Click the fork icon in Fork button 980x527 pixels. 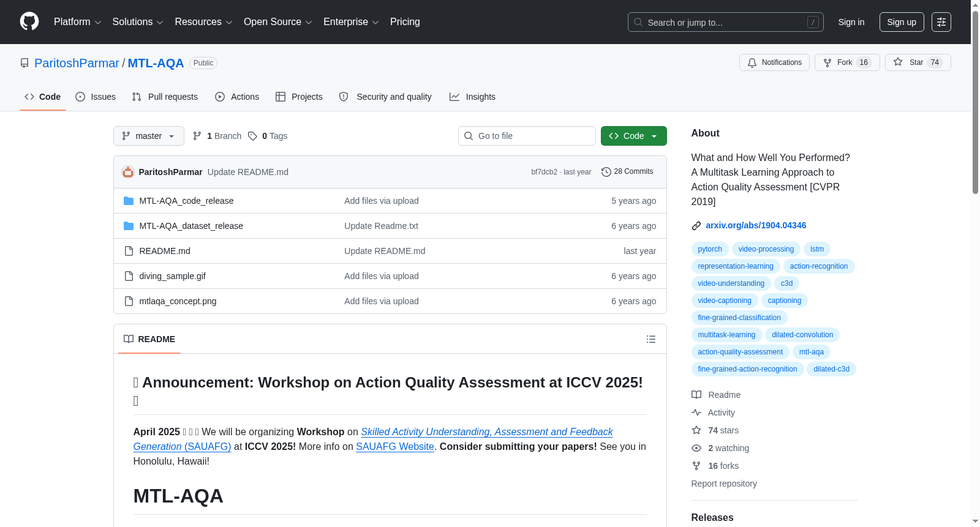tap(827, 62)
